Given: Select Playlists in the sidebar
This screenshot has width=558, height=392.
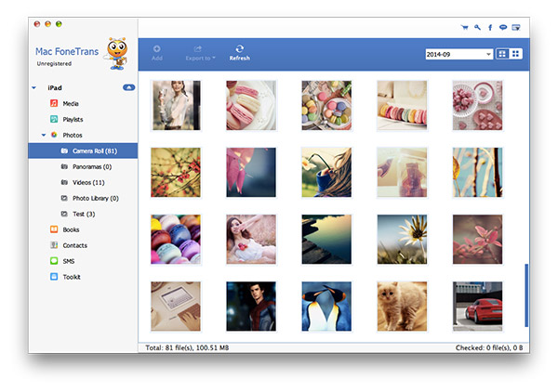Looking at the screenshot, I should click(x=73, y=119).
